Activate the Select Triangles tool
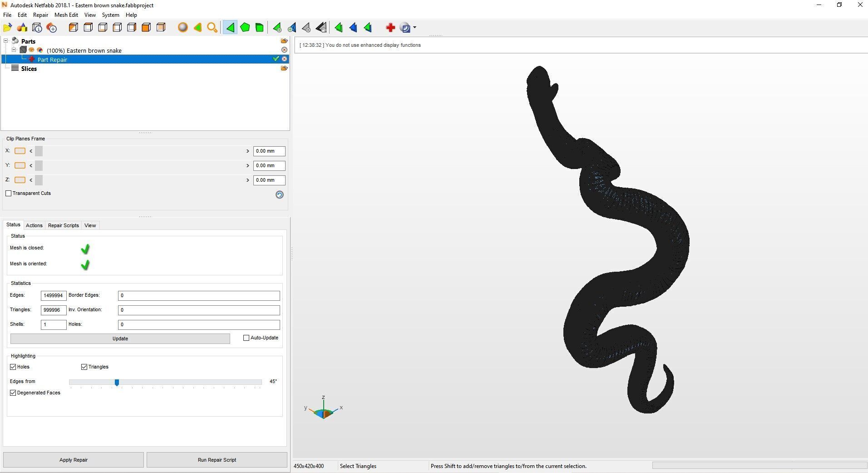Viewport: 868px width, 473px height. point(230,28)
